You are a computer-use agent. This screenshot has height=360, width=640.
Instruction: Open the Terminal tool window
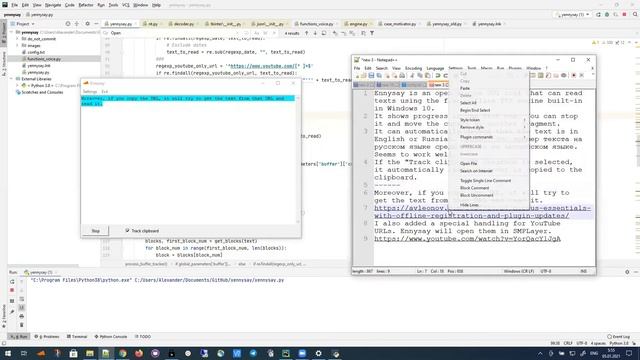(x=77, y=337)
